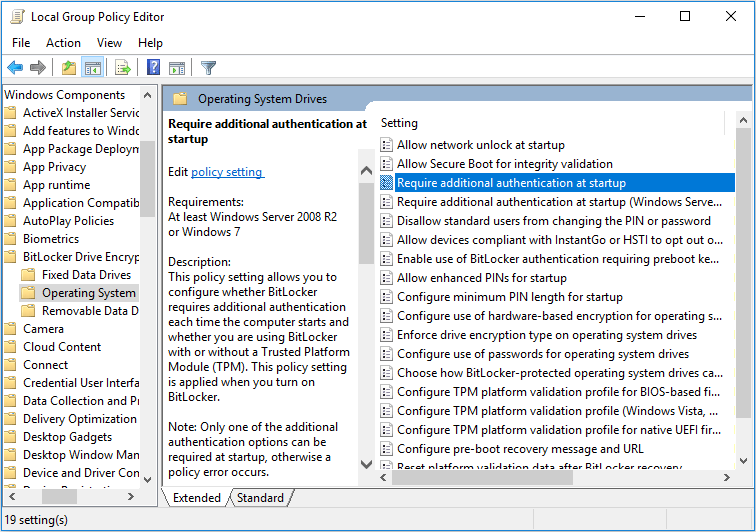Select the Operating System Drives tree node
The height and width of the screenshot is (532, 756).
click(x=88, y=293)
